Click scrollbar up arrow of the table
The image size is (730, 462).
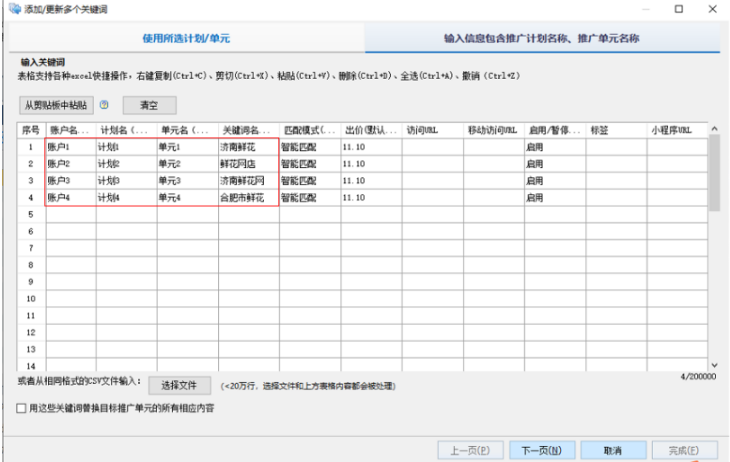714,129
